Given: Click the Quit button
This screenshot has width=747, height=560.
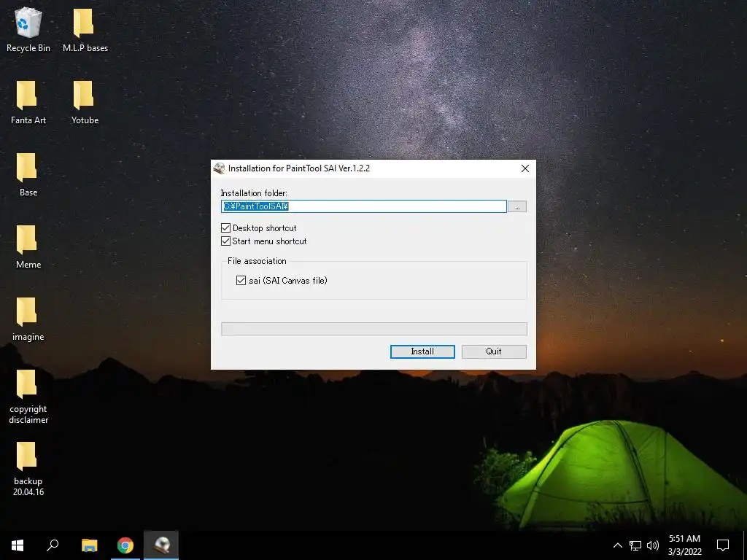Looking at the screenshot, I should (x=494, y=351).
